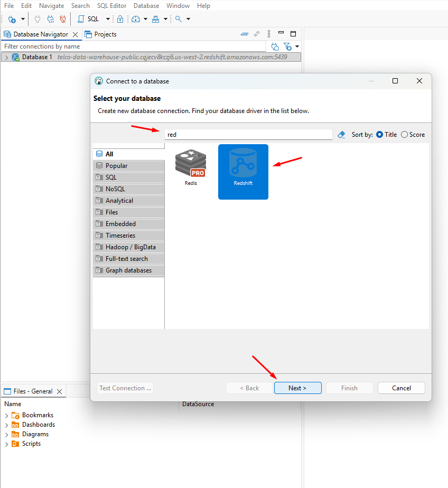448x488 pixels.
Task: Select the All category
Action: [x=128, y=154]
